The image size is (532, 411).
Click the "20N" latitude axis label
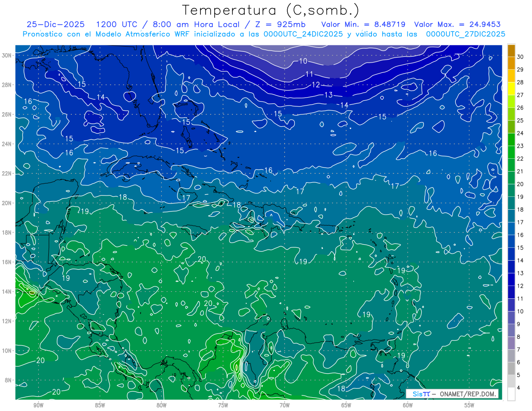coord(8,203)
